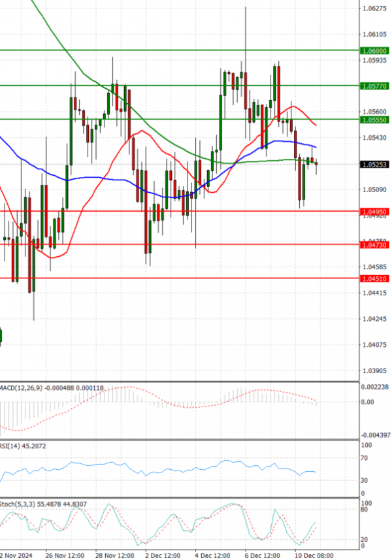Click the 1.05430 price axis value
The height and width of the screenshot is (560, 392).
(374, 138)
